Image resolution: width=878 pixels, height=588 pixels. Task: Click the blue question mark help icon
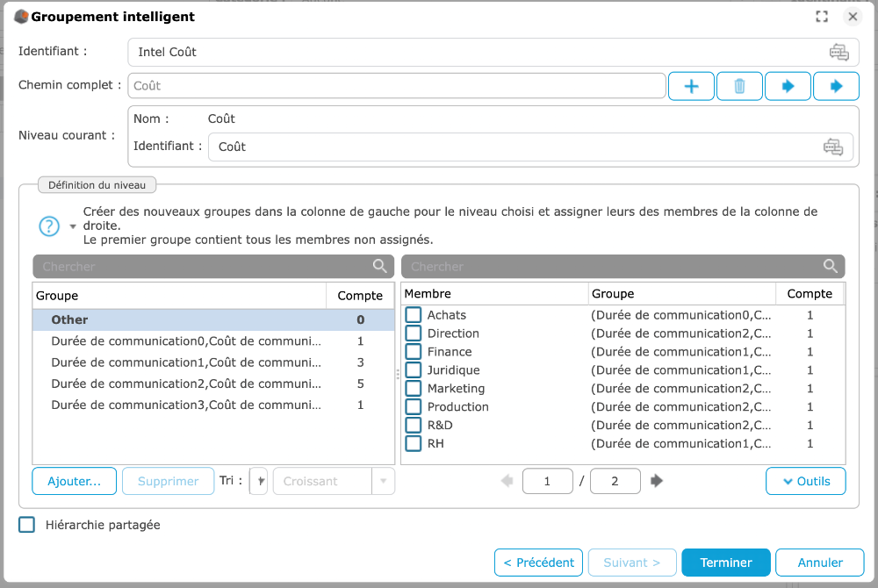49,226
